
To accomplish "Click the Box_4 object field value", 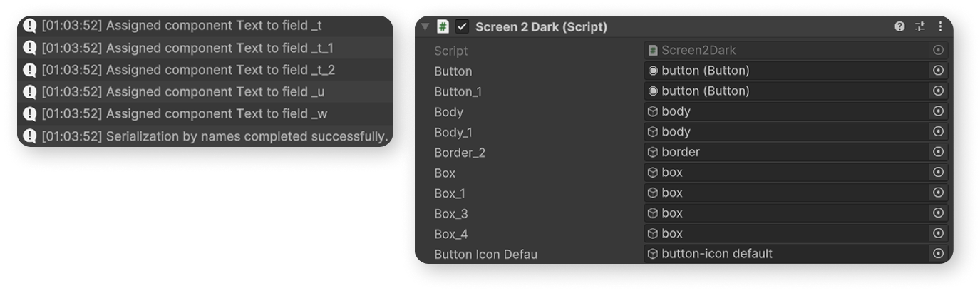I will click(788, 234).
